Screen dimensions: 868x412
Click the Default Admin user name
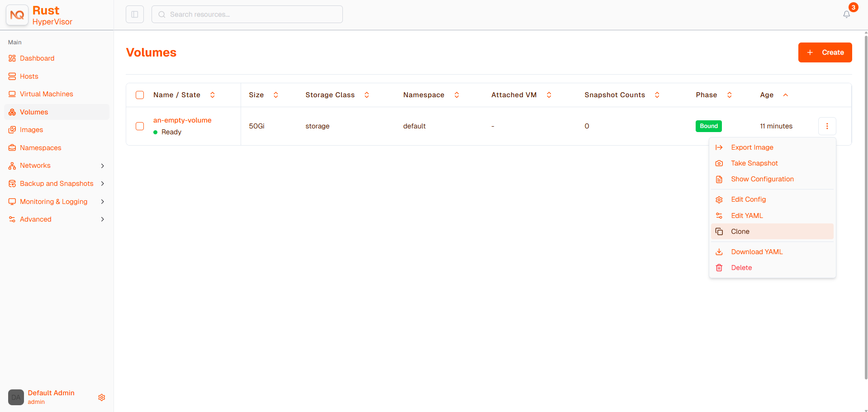click(x=51, y=393)
